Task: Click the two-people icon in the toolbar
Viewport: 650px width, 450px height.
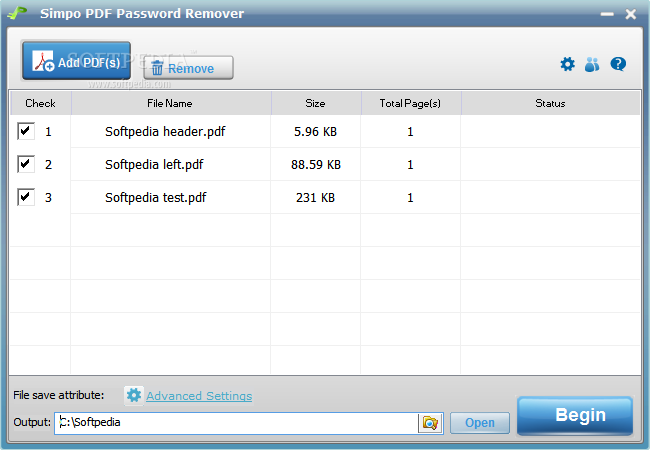Action: tap(592, 64)
